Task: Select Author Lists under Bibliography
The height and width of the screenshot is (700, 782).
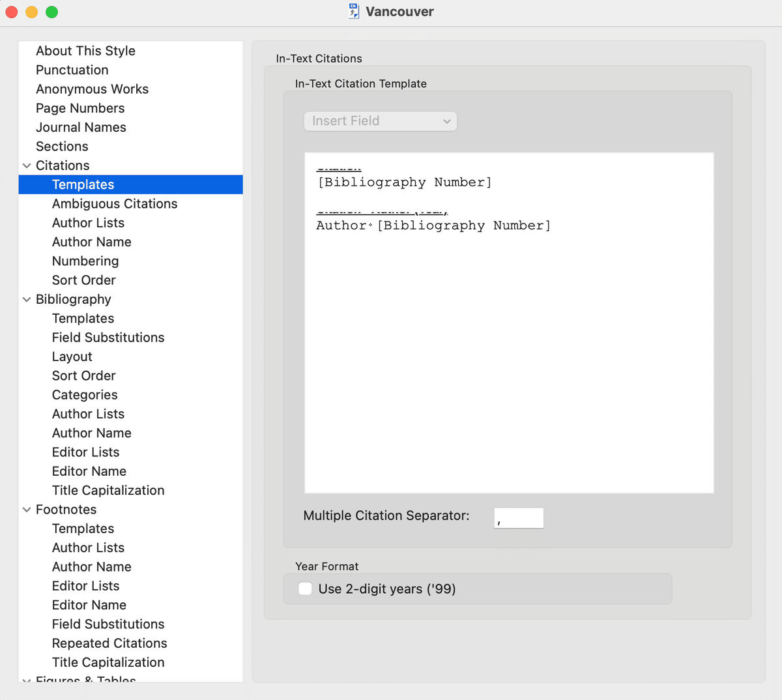Action: click(x=88, y=414)
